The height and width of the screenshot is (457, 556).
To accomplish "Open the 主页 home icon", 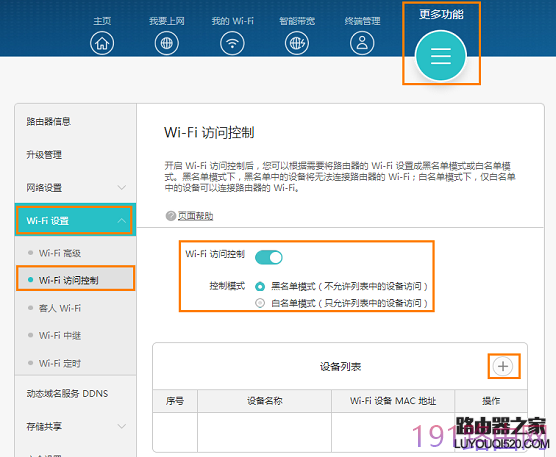I will 102,43.
